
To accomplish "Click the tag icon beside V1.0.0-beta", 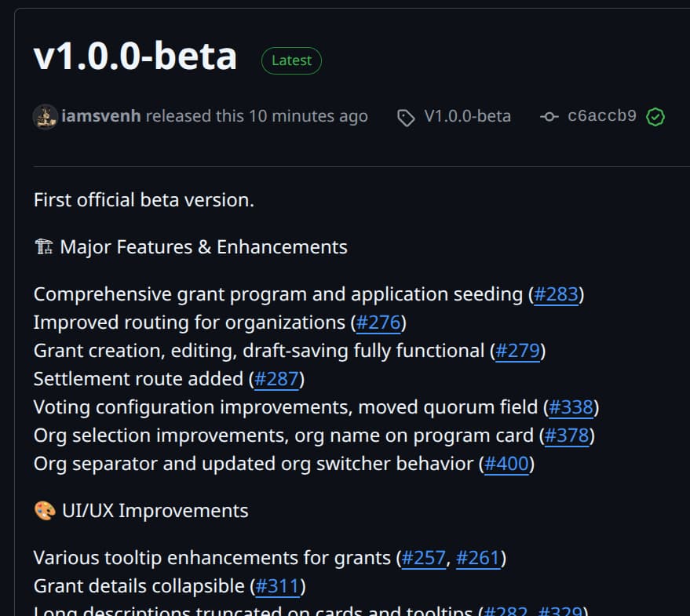I will coord(406,118).
